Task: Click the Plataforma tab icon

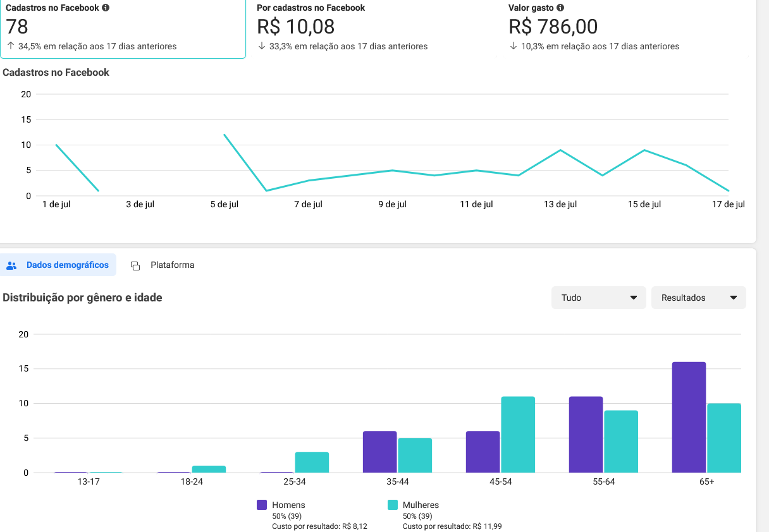Action: click(135, 265)
